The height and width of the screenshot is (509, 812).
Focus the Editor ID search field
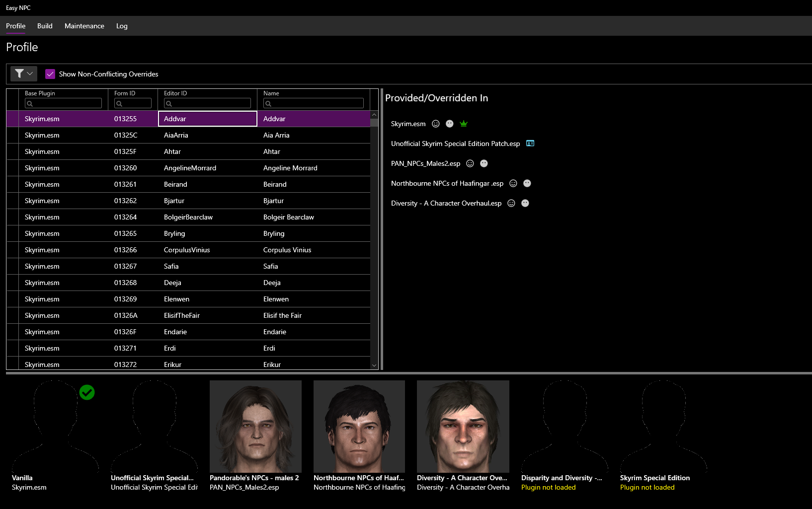[x=207, y=103]
